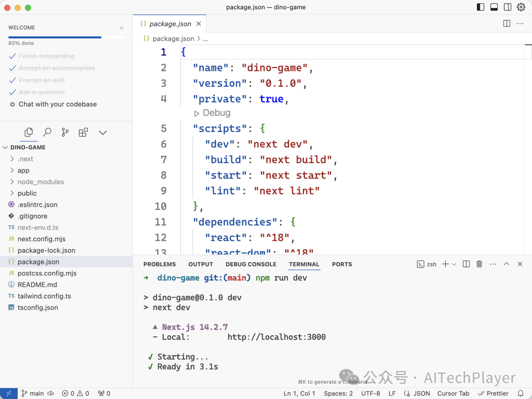The height and width of the screenshot is (399, 532).
Task: Switch to the DEBUG CONSOLE tab
Action: [251, 264]
